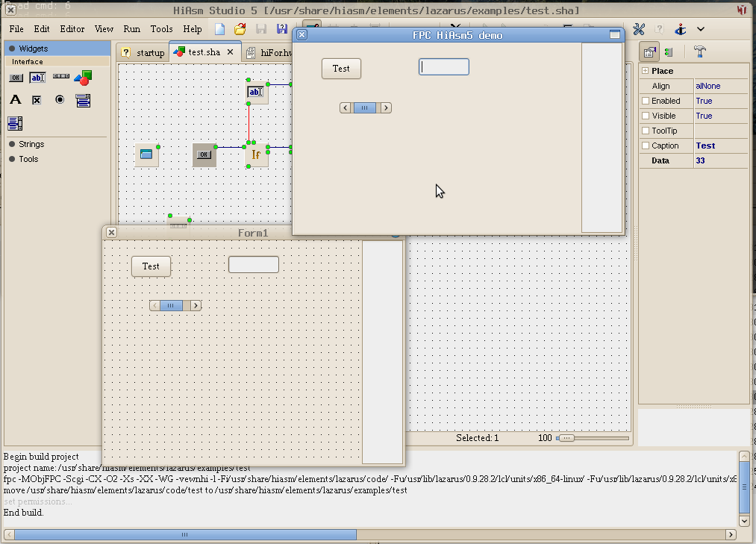Click the New file toolbar icon
Screen dimensions: 756x544
point(220,29)
